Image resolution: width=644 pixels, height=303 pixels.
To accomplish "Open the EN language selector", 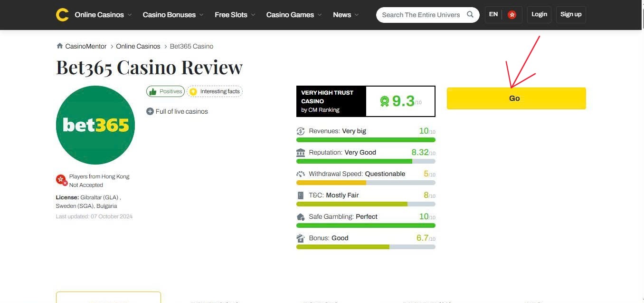I will [x=493, y=14].
